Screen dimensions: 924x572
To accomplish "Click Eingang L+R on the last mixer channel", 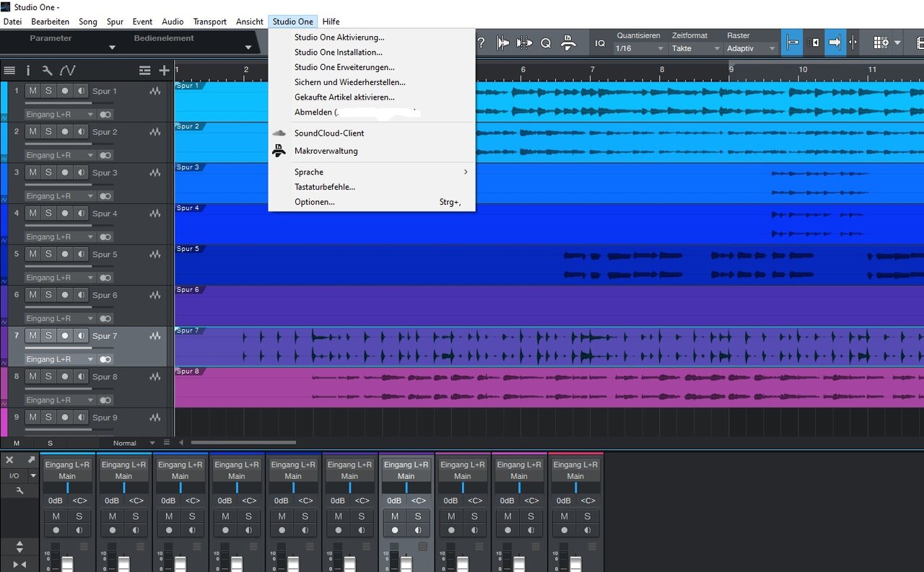I will (x=575, y=465).
